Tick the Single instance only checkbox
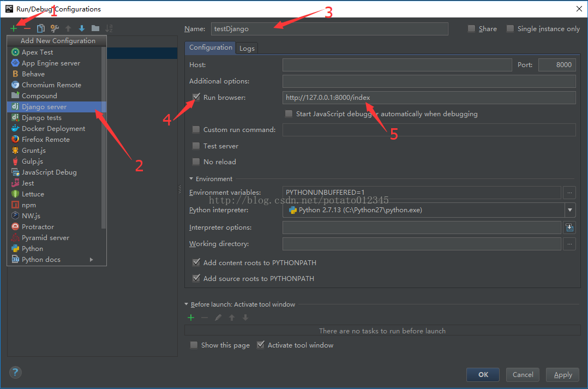Image resolution: width=588 pixels, height=389 pixels. pyautogui.click(x=510, y=28)
